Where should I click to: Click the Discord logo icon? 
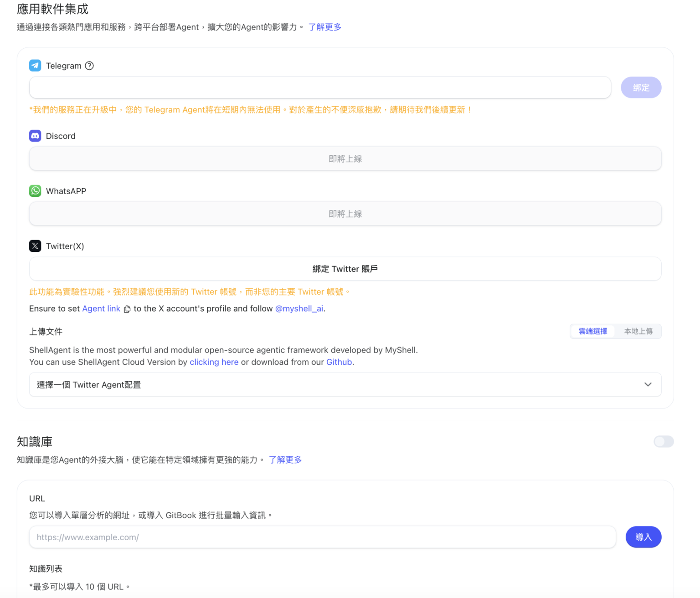coord(35,136)
